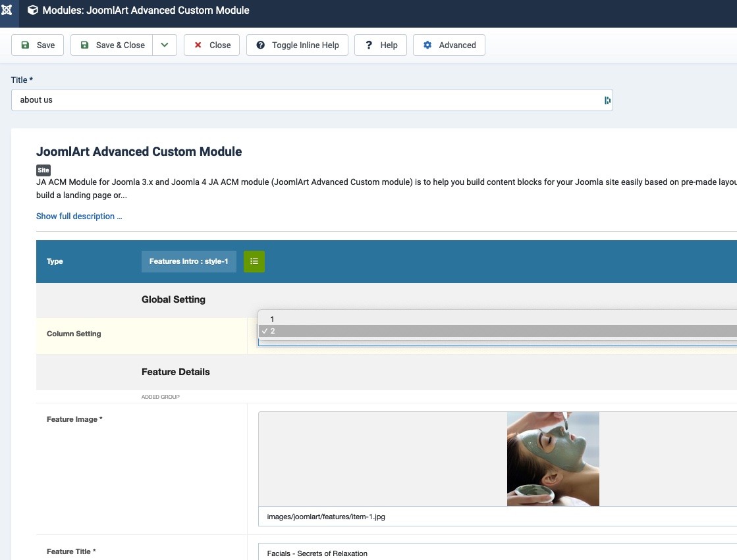Click the Modules cube icon in header
This screenshot has height=560, width=737.
pyautogui.click(x=32, y=11)
